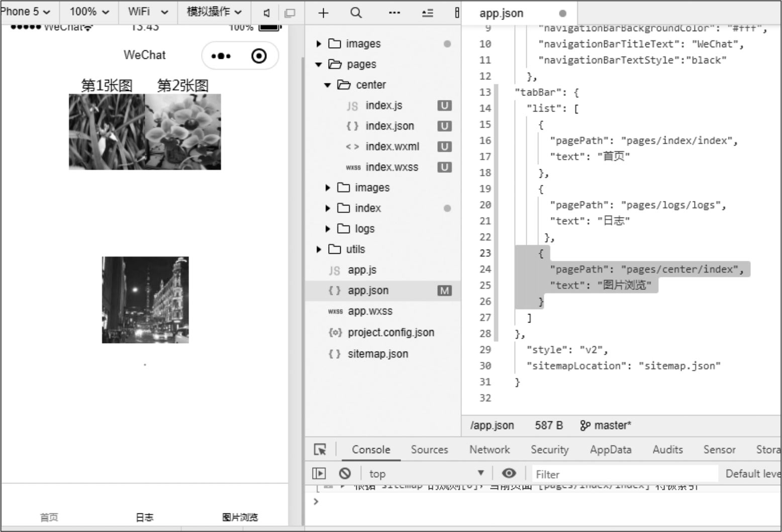Tap the second image of orchids
This screenshot has width=782, height=532.
(x=183, y=132)
